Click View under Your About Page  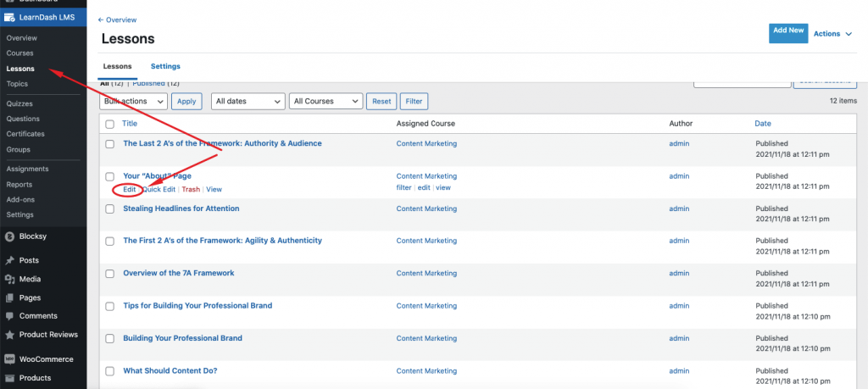point(214,189)
